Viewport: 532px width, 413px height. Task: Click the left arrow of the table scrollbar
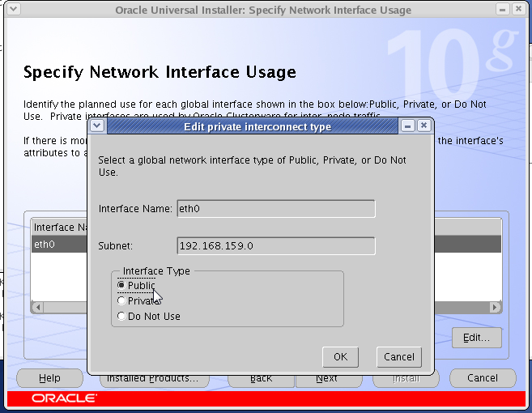coord(37,307)
